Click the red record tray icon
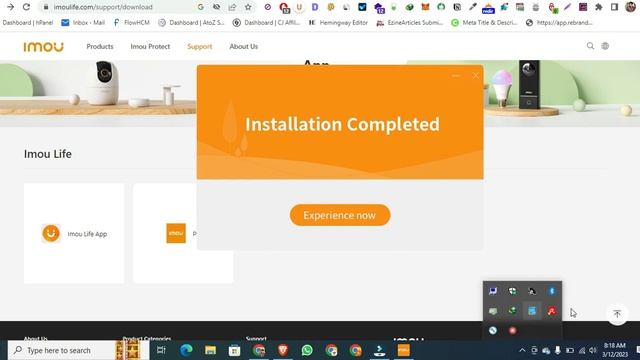Screen dimensions: 640x360 (x=512, y=330)
